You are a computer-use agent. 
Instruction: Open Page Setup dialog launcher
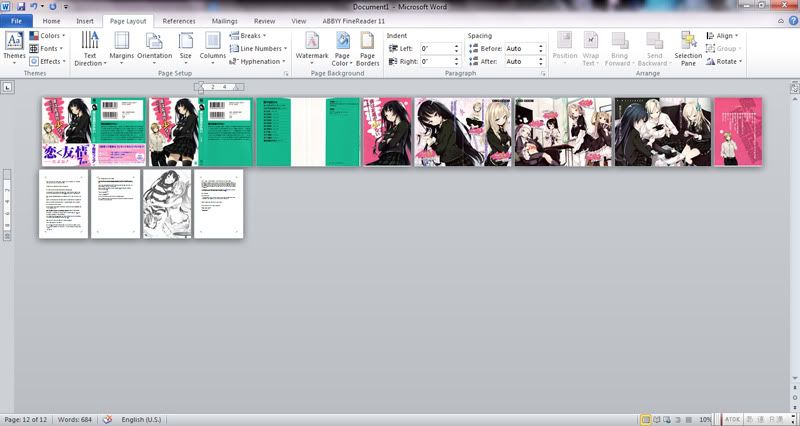pyautogui.click(x=286, y=73)
